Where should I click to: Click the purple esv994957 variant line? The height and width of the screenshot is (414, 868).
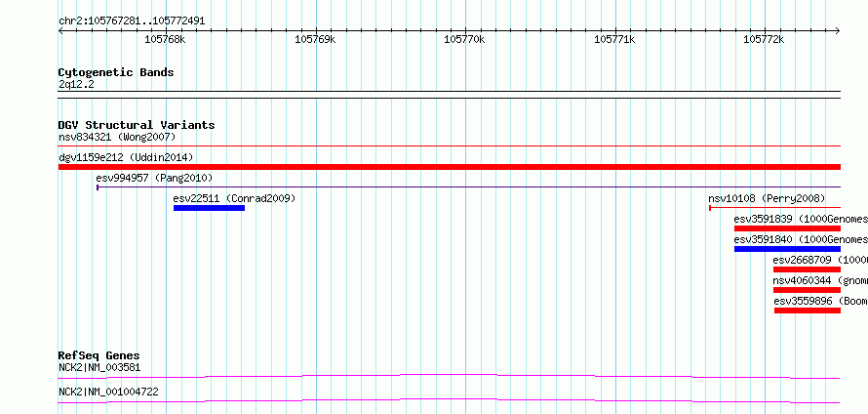pos(468,187)
